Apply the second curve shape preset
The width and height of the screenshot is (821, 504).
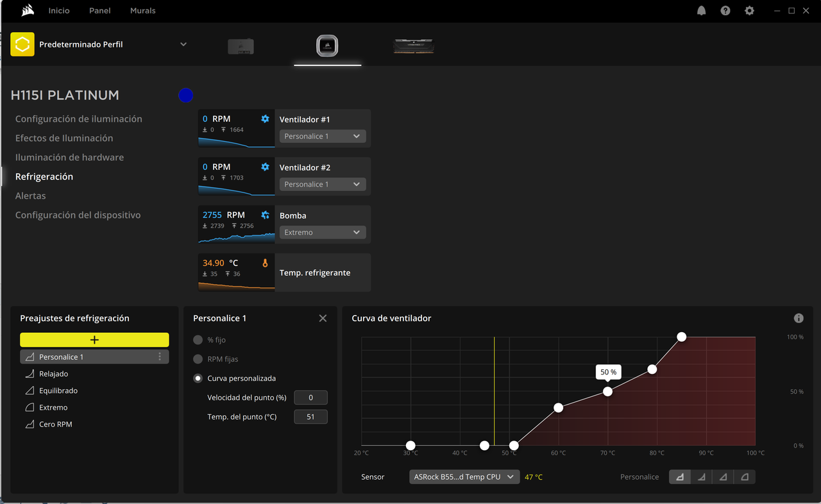pyautogui.click(x=702, y=477)
